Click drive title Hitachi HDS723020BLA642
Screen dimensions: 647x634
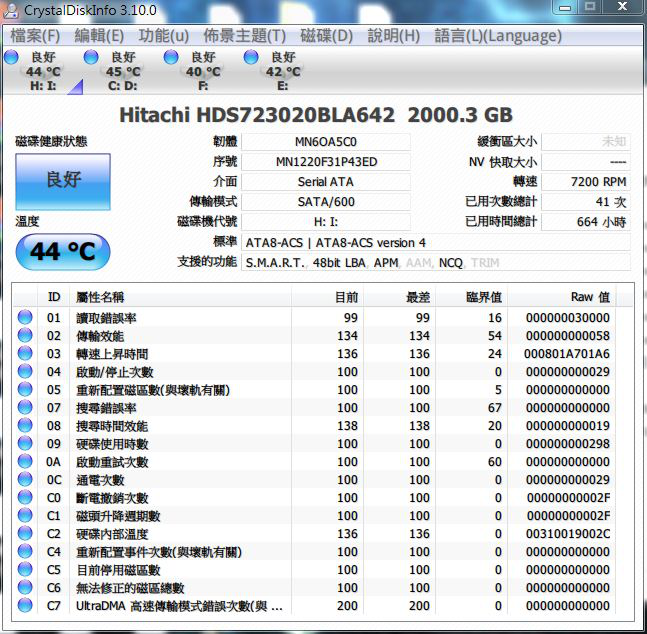[x=257, y=115]
